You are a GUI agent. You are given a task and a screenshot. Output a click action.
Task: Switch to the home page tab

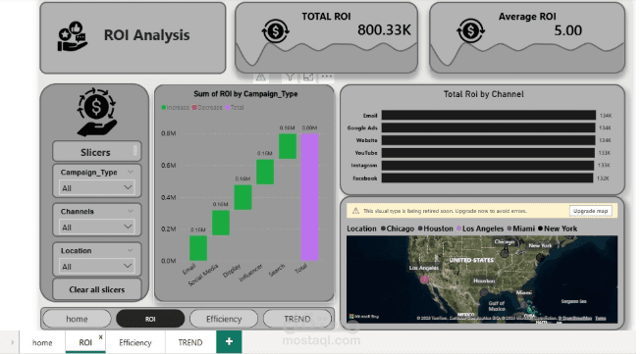point(42,342)
